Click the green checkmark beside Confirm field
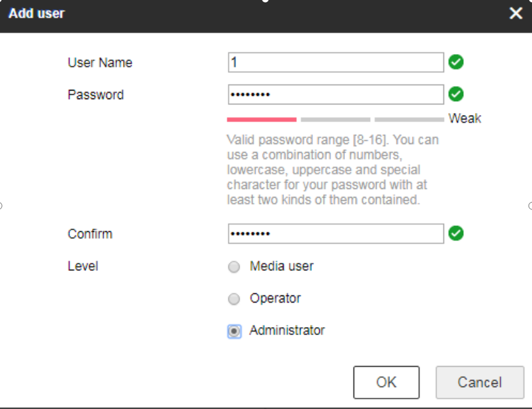This screenshot has height=409, width=532. (455, 233)
